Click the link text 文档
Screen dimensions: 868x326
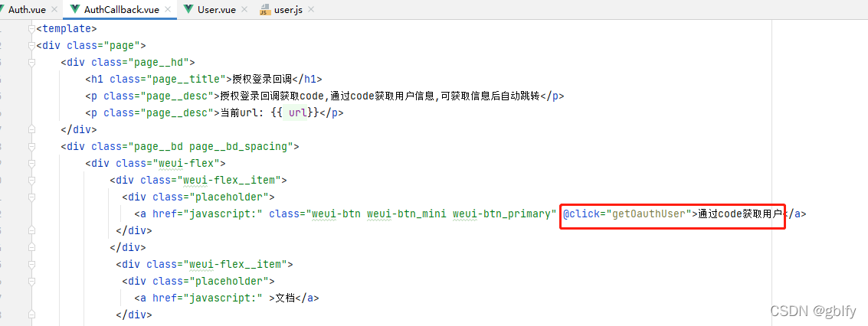(286, 298)
